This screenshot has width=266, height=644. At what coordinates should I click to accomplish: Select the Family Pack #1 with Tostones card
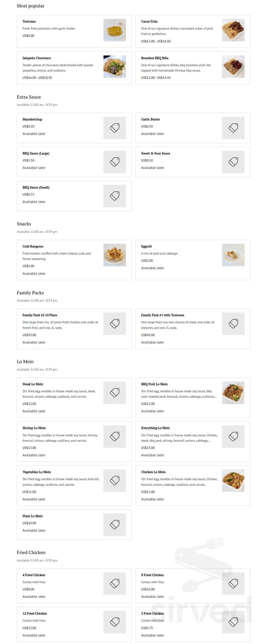(194, 327)
